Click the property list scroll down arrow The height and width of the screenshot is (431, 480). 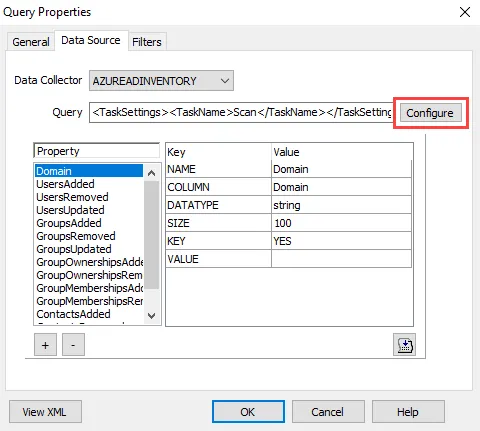pyautogui.click(x=151, y=315)
